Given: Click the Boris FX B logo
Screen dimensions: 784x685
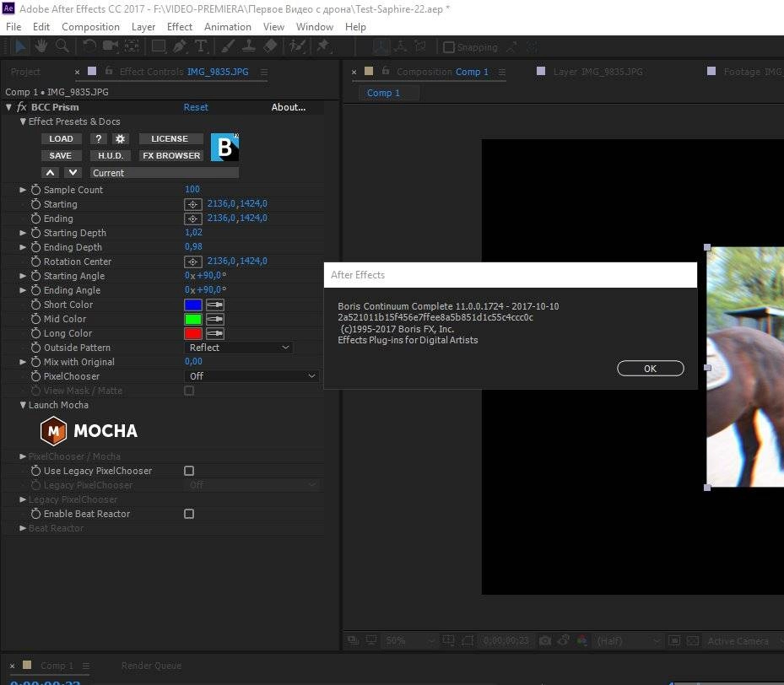Looking at the screenshot, I should [x=224, y=147].
